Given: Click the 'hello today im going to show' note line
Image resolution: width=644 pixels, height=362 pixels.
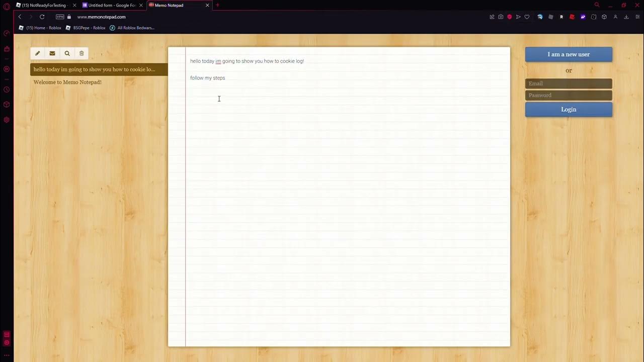Looking at the screenshot, I should pyautogui.click(x=247, y=61).
